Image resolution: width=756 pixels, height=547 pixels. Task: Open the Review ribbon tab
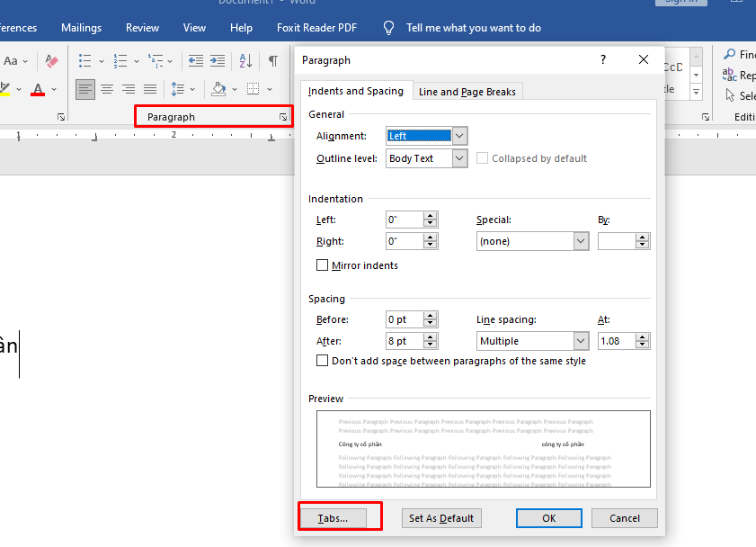142,28
